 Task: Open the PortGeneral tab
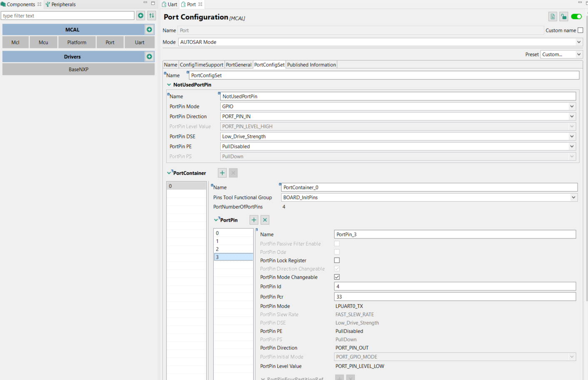(x=239, y=65)
